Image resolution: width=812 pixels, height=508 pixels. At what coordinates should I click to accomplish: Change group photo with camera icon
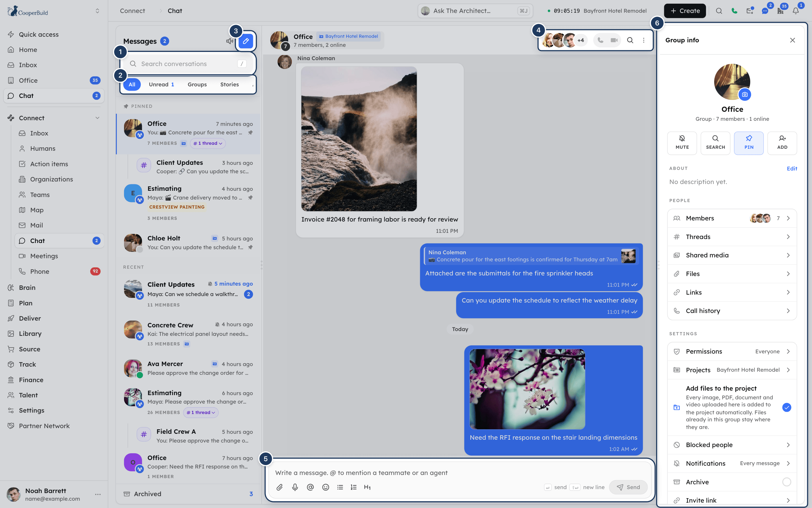745,95
